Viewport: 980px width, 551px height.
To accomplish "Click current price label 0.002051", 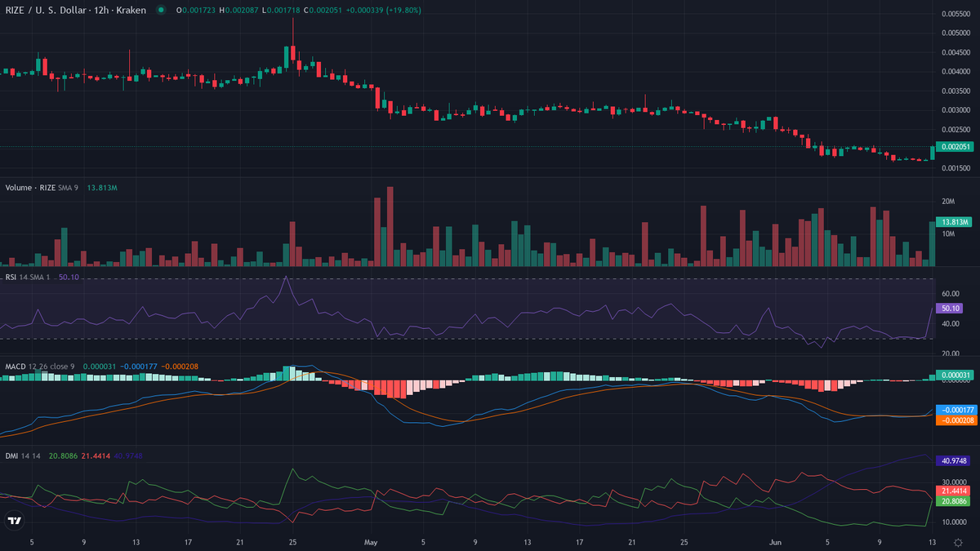I will point(953,147).
